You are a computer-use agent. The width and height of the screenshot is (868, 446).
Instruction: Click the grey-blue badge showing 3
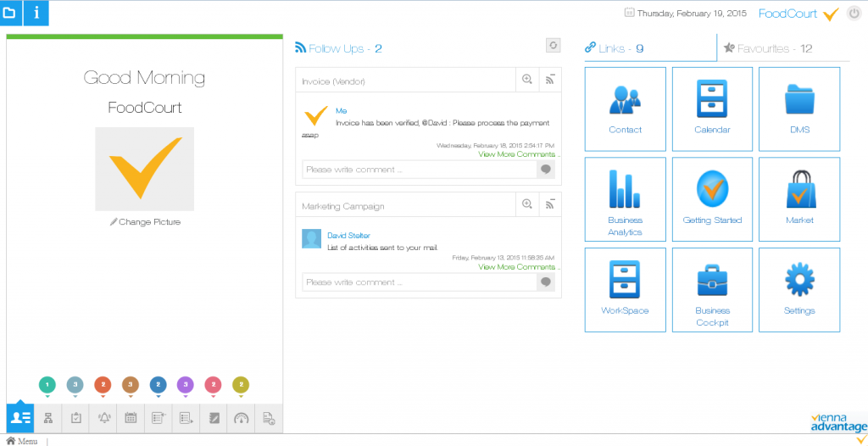tap(75, 384)
